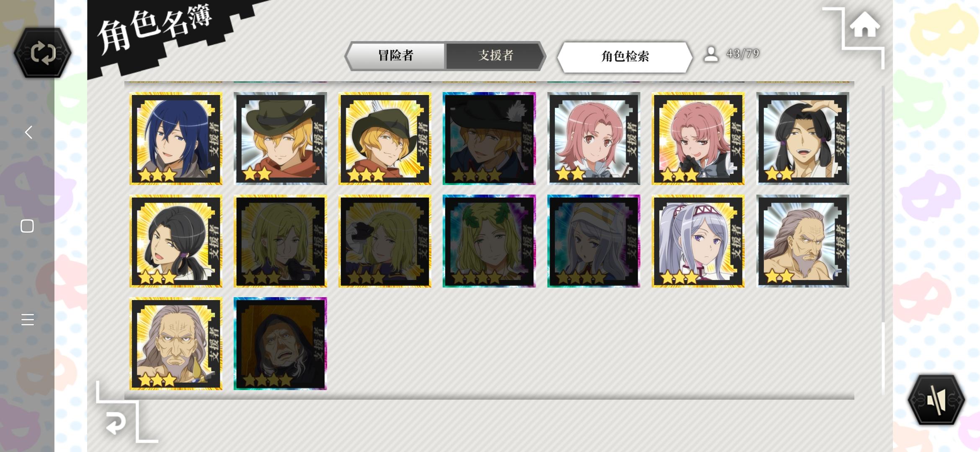The width and height of the screenshot is (980, 452).
Task: Select pink-haired two-star supporter card
Action: (593, 139)
